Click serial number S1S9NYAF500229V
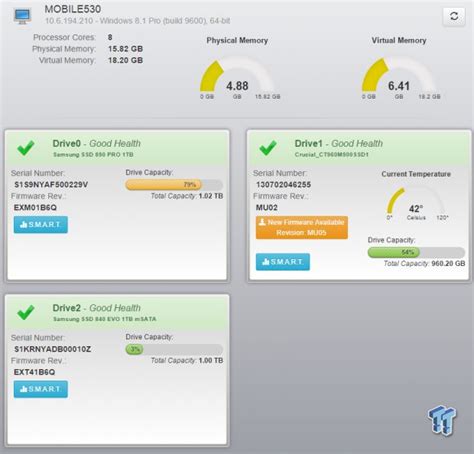474x454 pixels. click(x=51, y=185)
